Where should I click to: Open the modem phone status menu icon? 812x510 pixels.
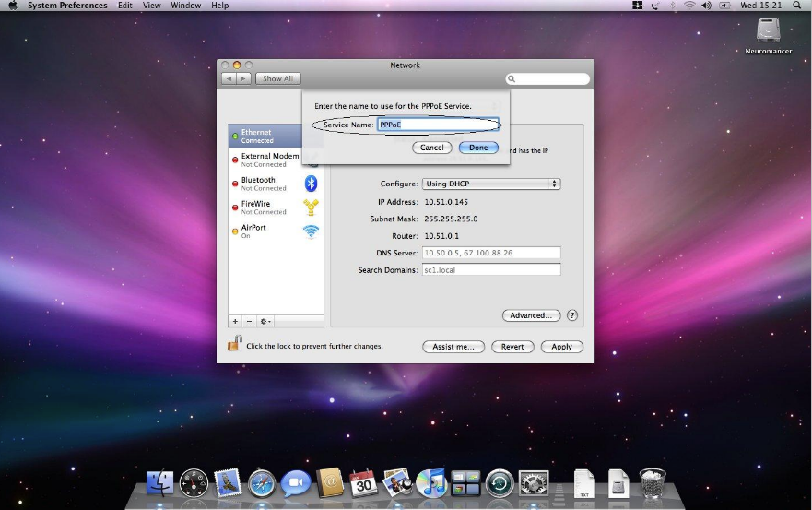(655, 6)
